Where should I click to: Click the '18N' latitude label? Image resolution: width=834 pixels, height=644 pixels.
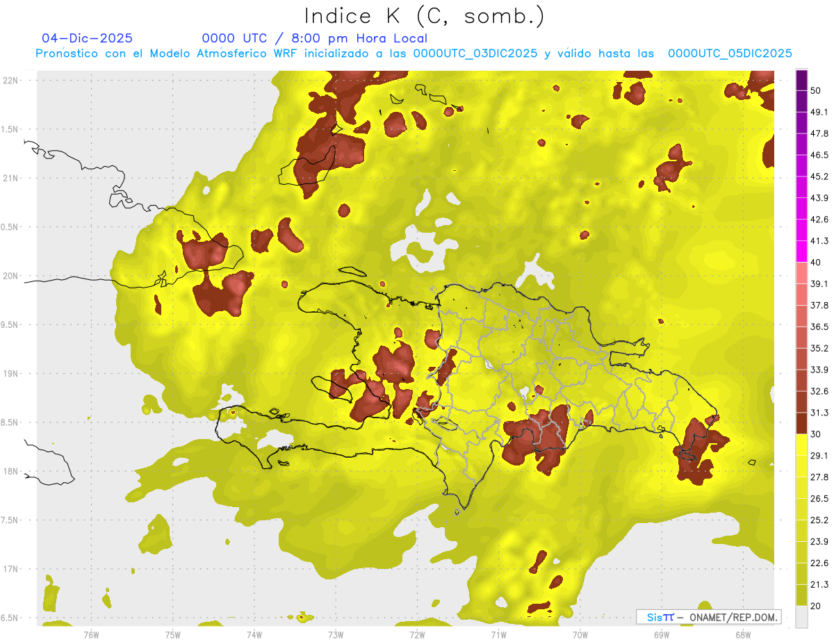[x=10, y=472]
